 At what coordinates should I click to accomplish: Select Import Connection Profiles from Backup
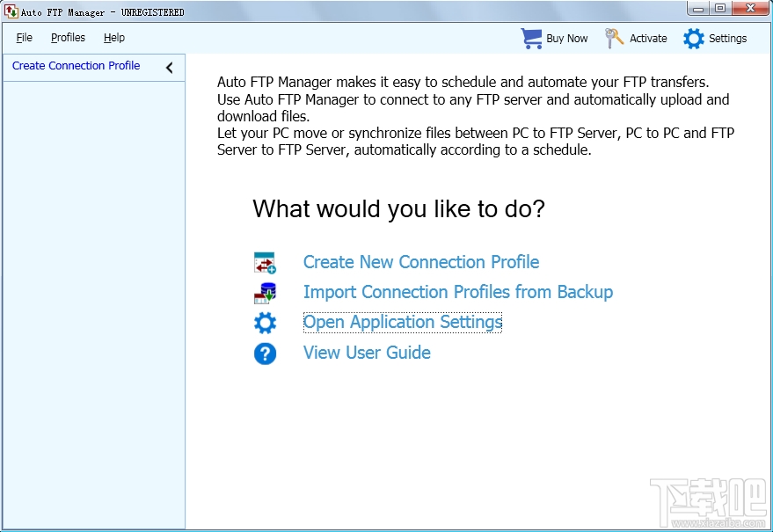[x=457, y=292]
